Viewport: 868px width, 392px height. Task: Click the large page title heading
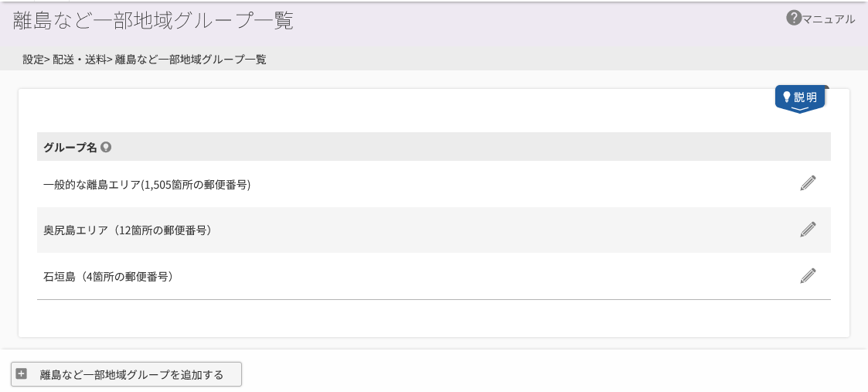pos(153,20)
